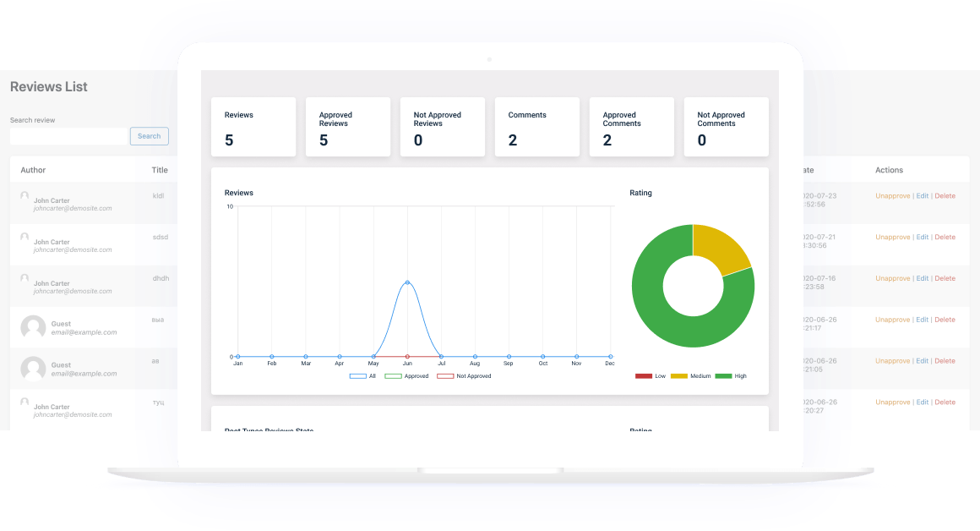
Task: Click John Carter's avatar in the sdsd row
Action: (24, 237)
